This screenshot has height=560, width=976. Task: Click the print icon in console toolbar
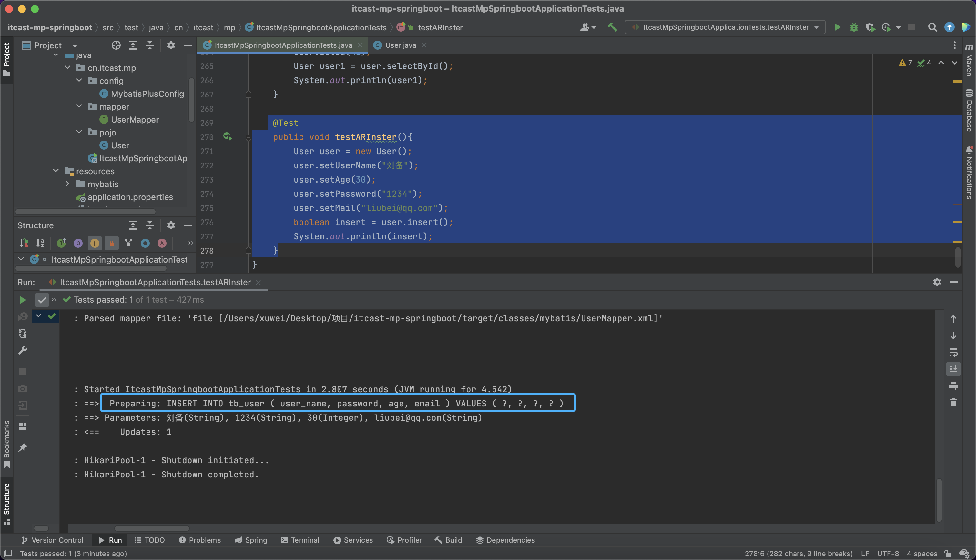pyautogui.click(x=953, y=386)
